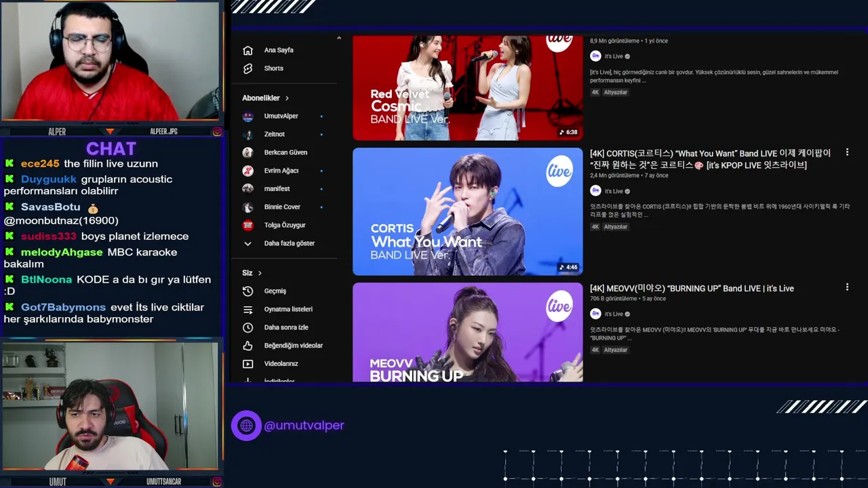Click the 6:38 duration label on thumbnail

coord(568,132)
